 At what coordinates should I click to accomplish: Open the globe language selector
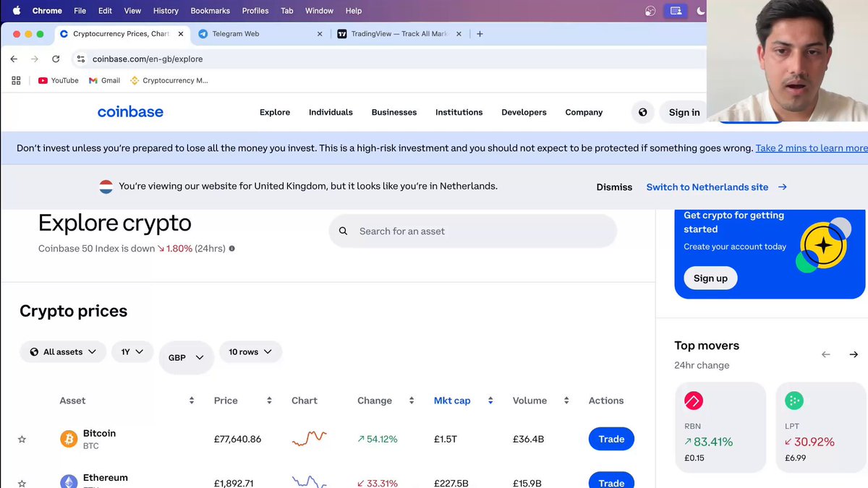point(642,112)
